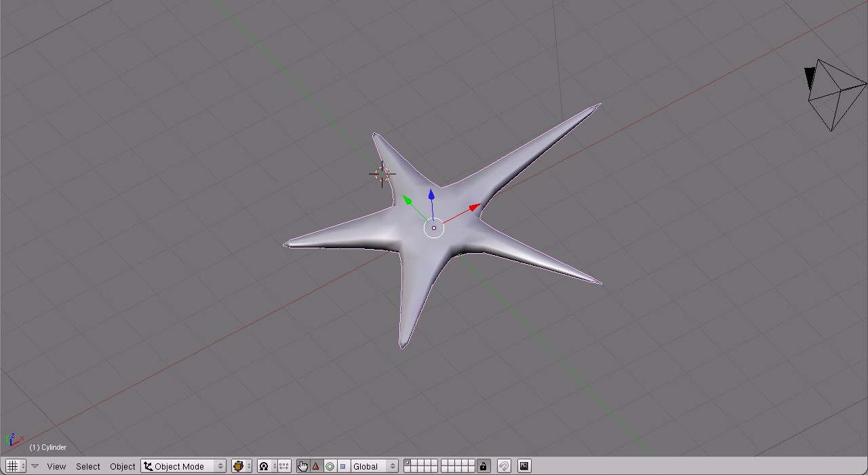Open the Global orientation dropdown
868x475 pixels.
point(374,466)
